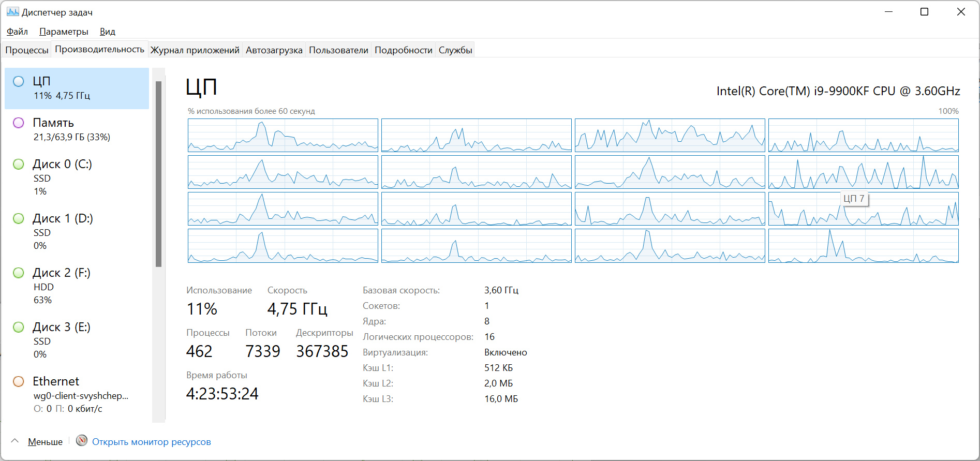Minimize the Диспетчер задач window
The image size is (980, 461).
889,12
